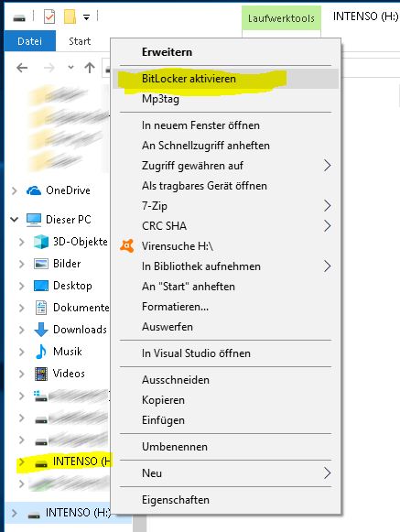Image resolution: width=400 pixels, height=532 pixels.
Task: Open Eigenschaften of the drive
Action: pyautogui.click(x=225, y=500)
